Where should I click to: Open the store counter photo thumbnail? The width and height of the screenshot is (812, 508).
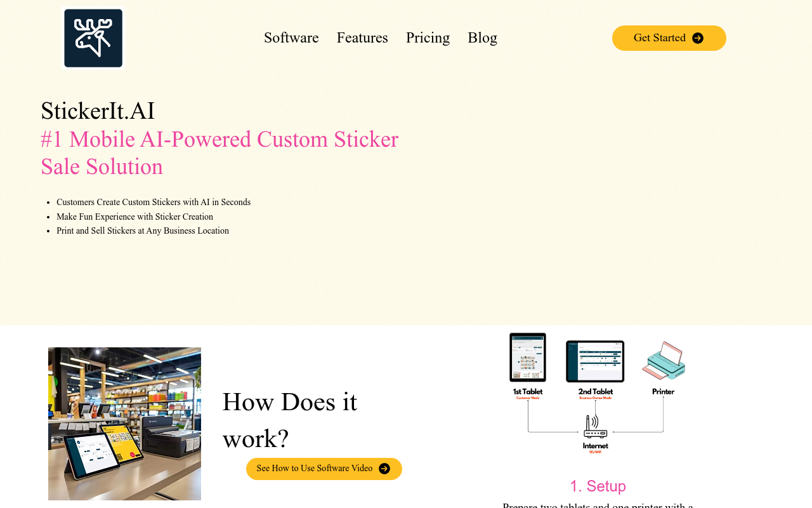click(x=124, y=424)
